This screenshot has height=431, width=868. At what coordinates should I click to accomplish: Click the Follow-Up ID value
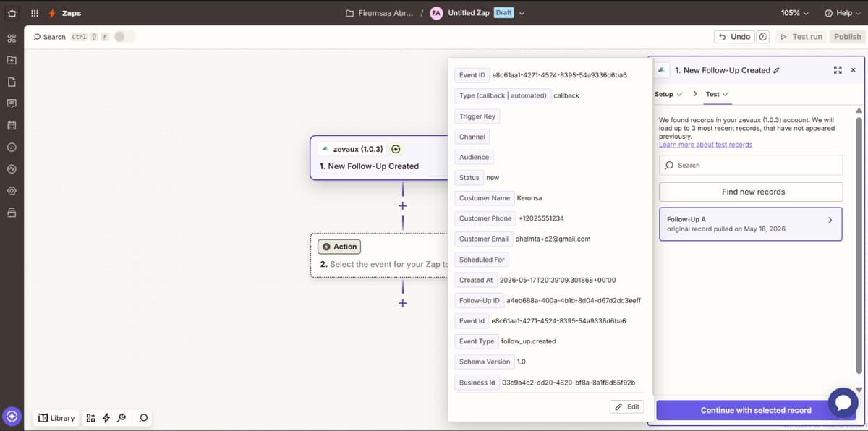[x=574, y=300]
